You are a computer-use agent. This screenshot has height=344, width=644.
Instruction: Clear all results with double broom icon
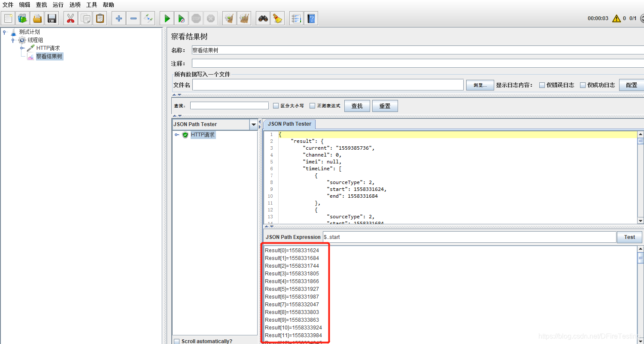tap(244, 18)
